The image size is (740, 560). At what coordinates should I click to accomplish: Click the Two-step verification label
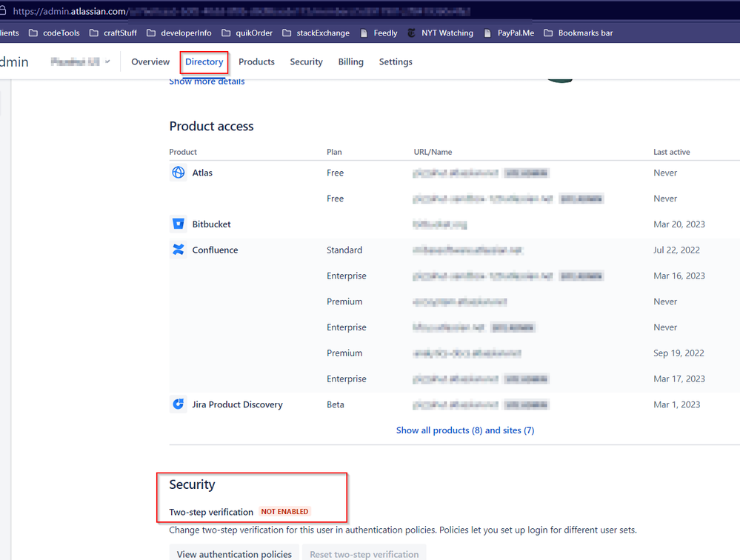coord(211,512)
